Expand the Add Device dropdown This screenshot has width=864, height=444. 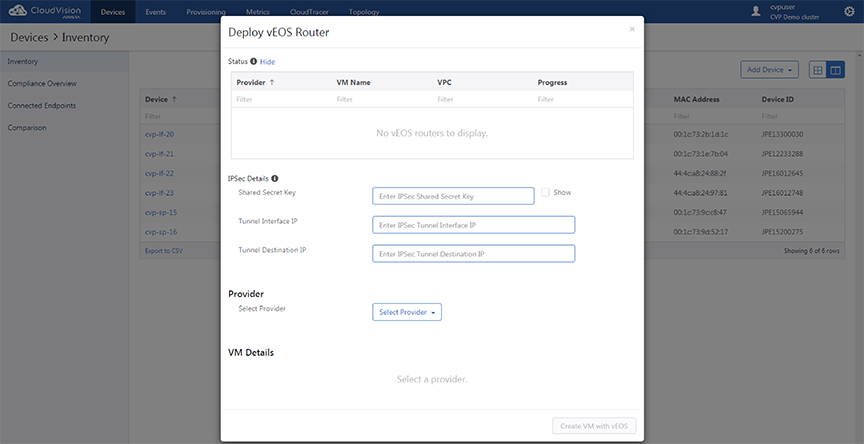click(x=769, y=70)
